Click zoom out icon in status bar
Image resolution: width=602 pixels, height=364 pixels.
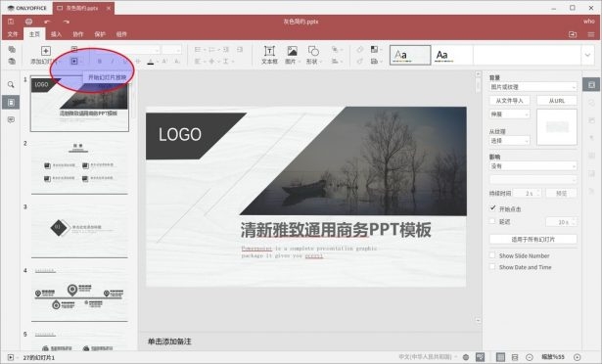point(530,357)
